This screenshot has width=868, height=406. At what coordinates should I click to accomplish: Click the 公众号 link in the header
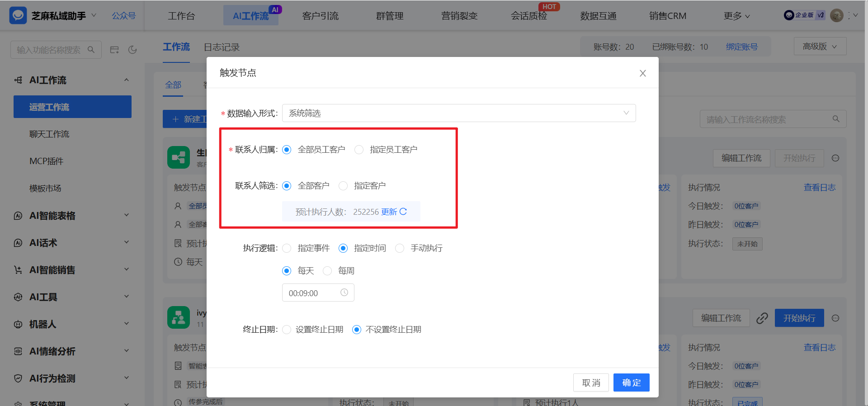(124, 16)
